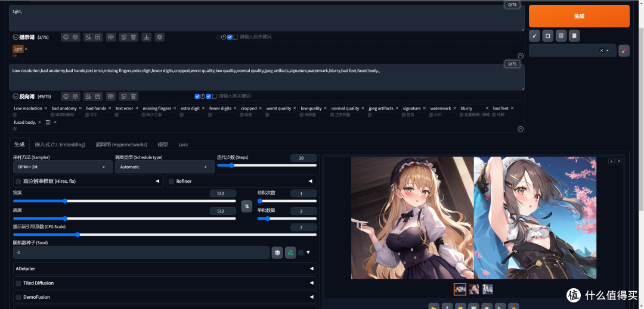Click the ChatGPT-style icon in the 提示词 toolbar
644x309 pixels.
(160, 37)
